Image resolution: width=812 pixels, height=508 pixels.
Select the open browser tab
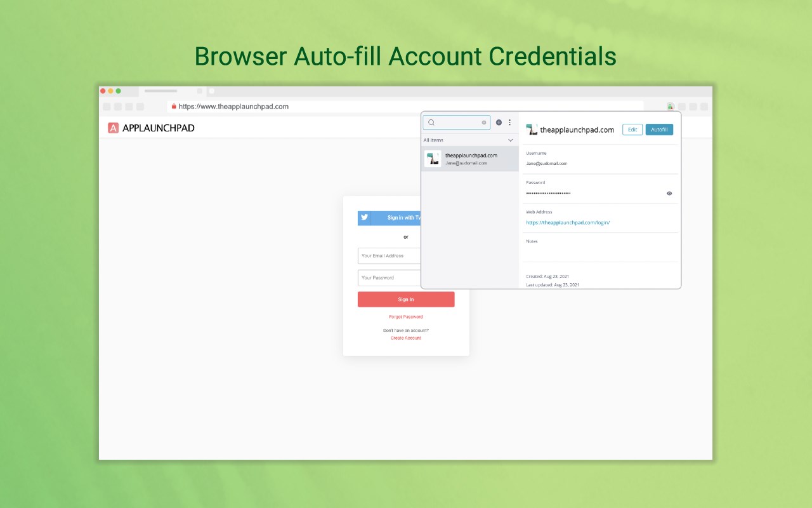click(x=172, y=91)
